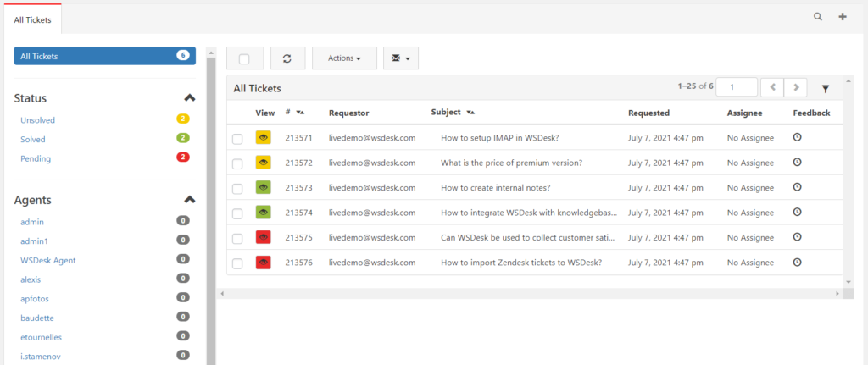Go to next page arrow
The height and width of the screenshot is (365, 868).
point(796,87)
